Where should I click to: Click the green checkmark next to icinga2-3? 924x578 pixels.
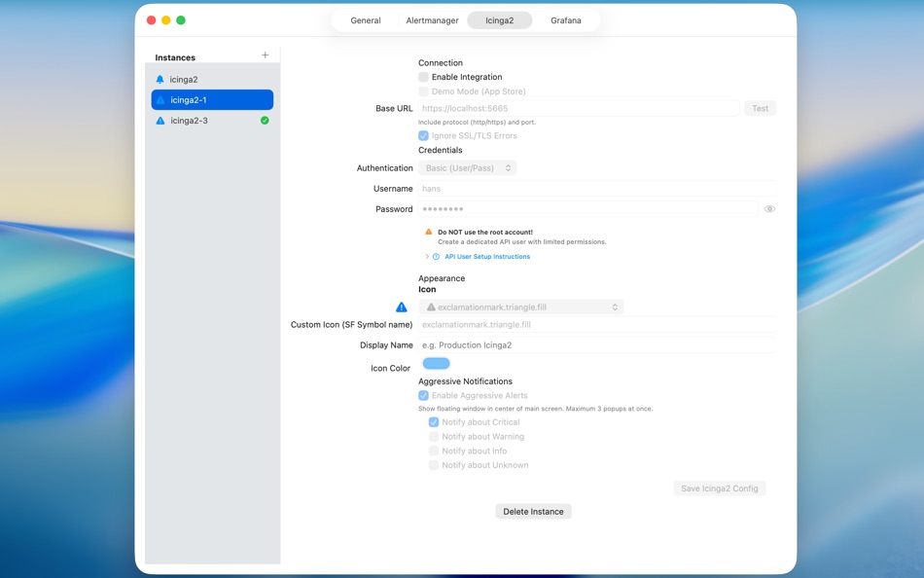pos(266,120)
